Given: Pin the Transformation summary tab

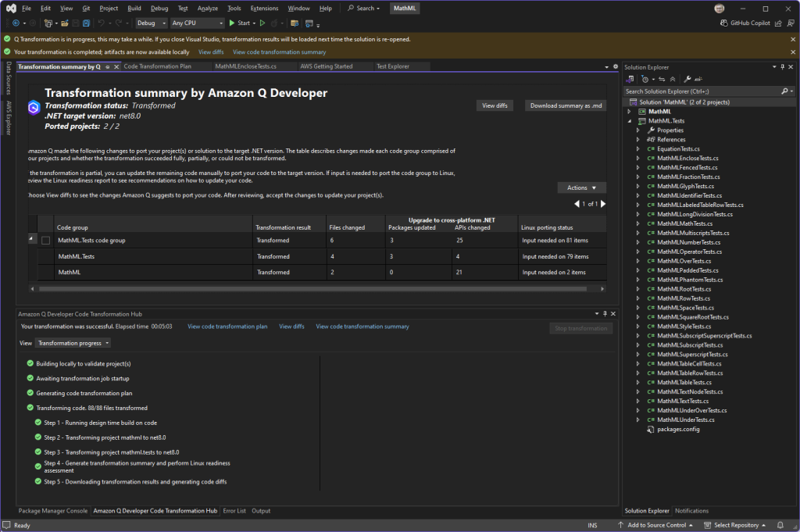Looking at the screenshot, I should pos(107,66).
